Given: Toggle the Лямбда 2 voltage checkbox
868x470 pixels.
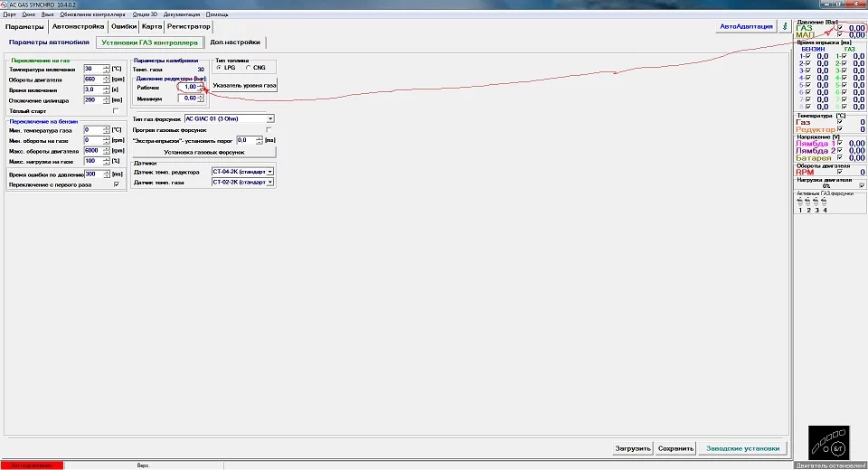Looking at the screenshot, I should pos(840,150).
